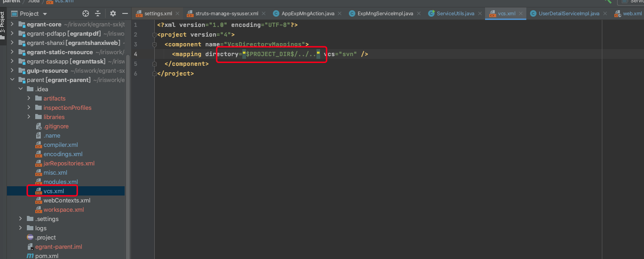This screenshot has width=644, height=259.
Task: Click the green build hammer icon
Action: point(607,2)
